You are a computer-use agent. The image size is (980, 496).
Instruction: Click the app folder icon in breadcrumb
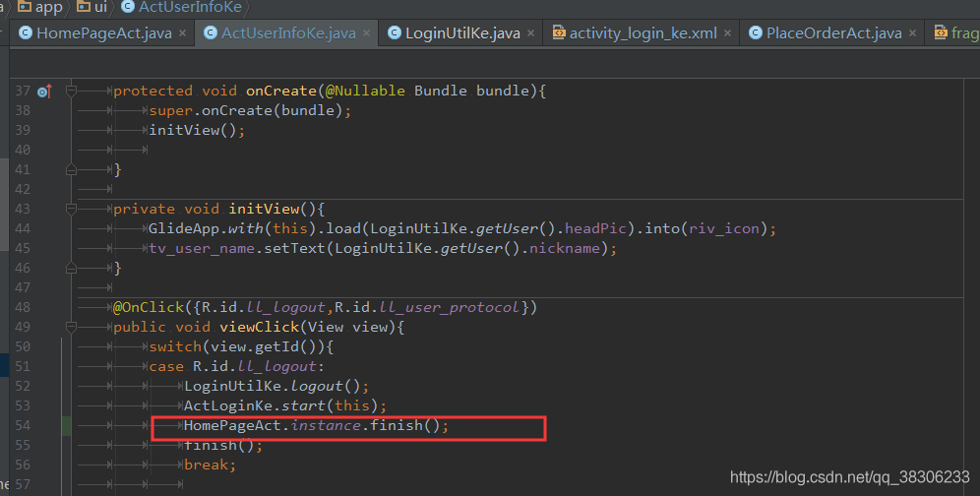pos(25,6)
